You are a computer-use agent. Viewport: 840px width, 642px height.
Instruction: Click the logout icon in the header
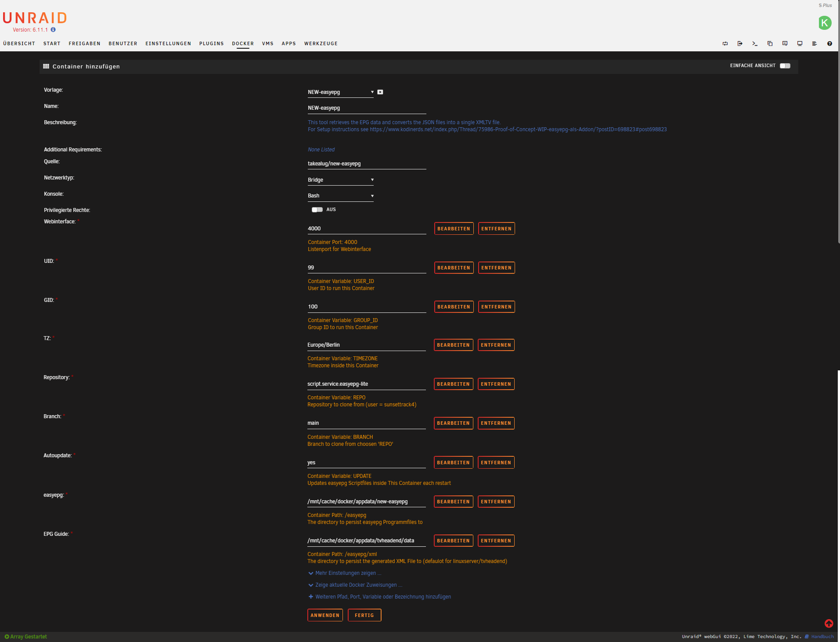[x=740, y=43]
